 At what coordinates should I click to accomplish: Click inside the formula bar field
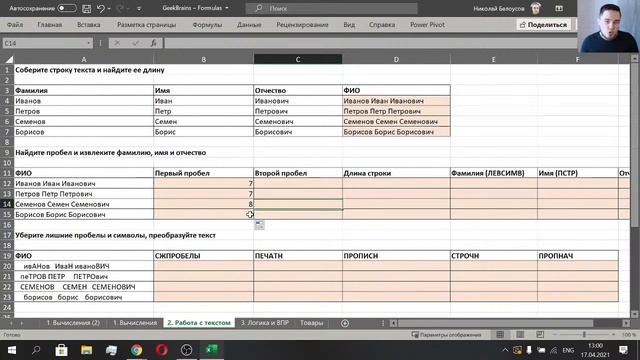[x=370, y=43]
